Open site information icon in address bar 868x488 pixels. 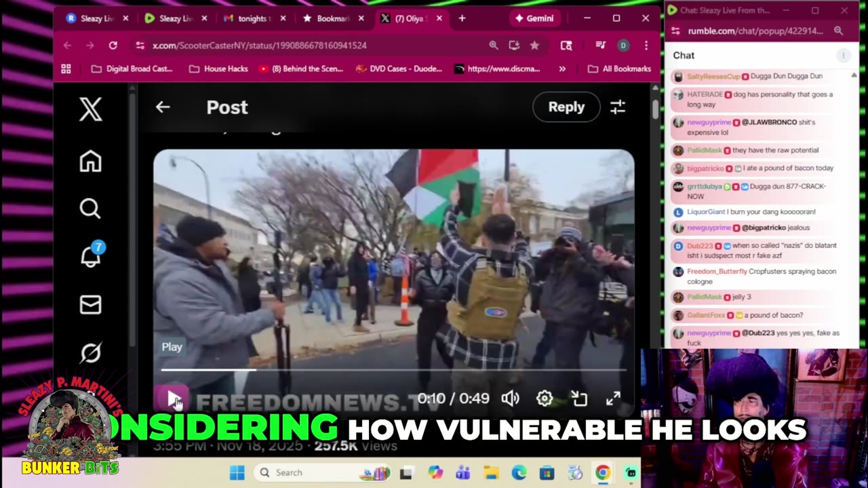point(140,45)
